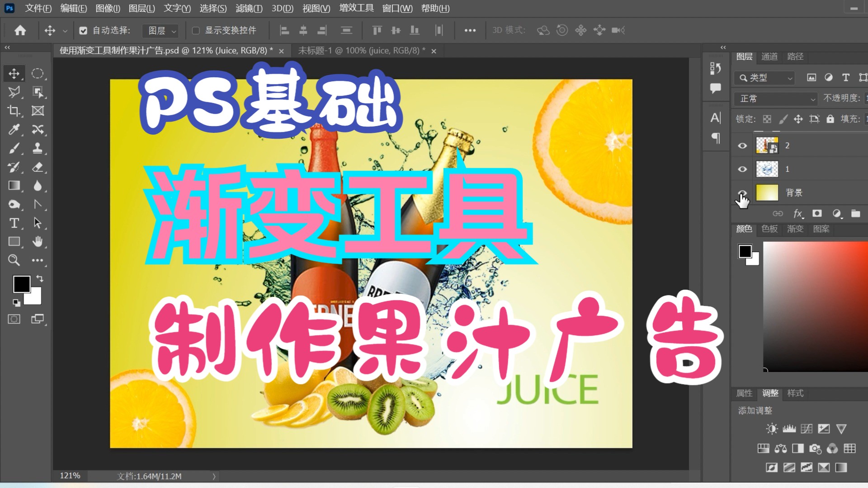
Task: Open the Comments panel icon
Action: coord(715,89)
